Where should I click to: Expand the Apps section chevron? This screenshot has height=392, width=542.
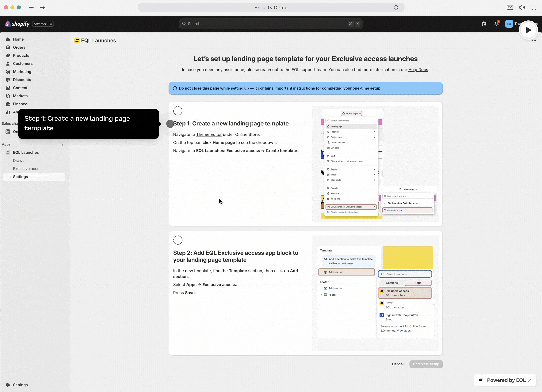point(62,145)
